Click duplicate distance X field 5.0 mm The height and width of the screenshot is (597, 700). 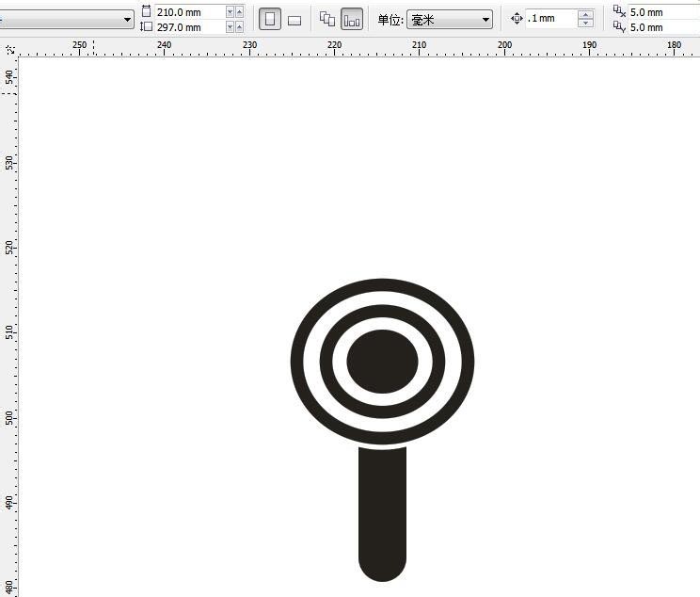pyautogui.click(x=664, y=12)
